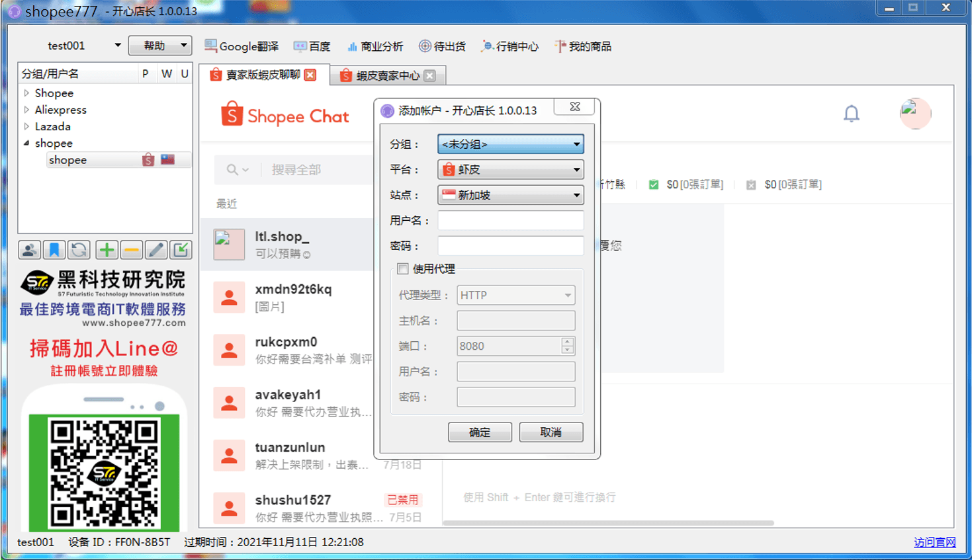Close the 蝦皮賣家中心 tab
Viewport: 972px width, 560px height.
[430, 75]
